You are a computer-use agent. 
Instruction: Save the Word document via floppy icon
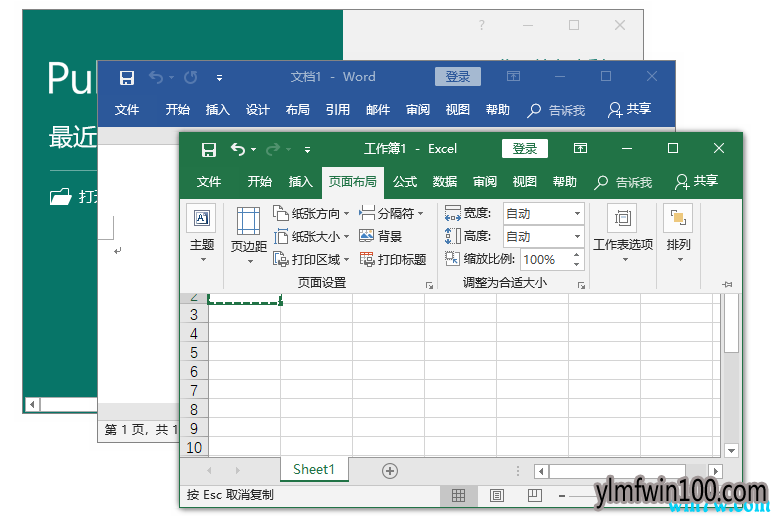pos(127,78)
